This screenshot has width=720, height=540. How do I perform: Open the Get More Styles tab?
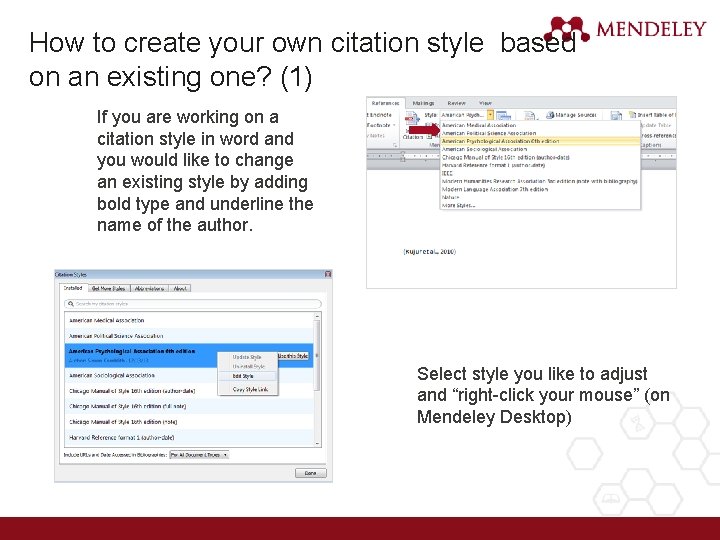[x=108, y=288]
